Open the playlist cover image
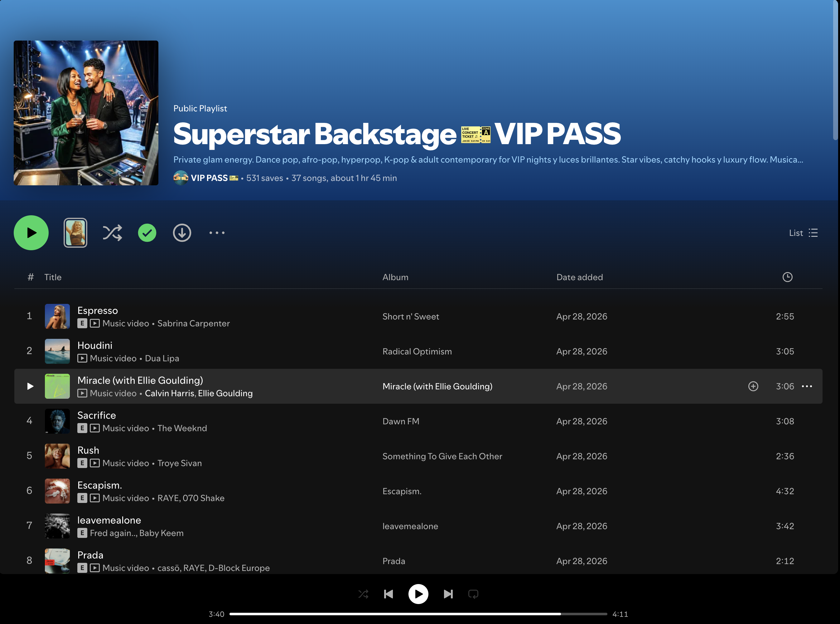 point(86,113)
